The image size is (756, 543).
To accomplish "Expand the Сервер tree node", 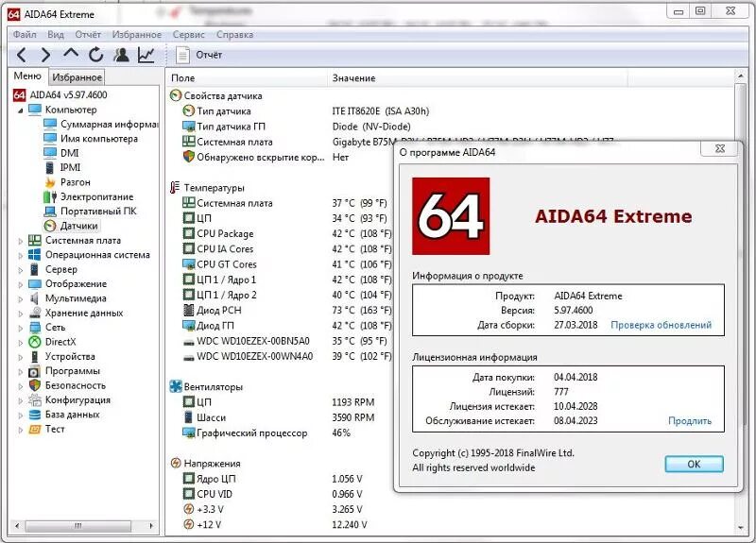I will click(20, 270).
